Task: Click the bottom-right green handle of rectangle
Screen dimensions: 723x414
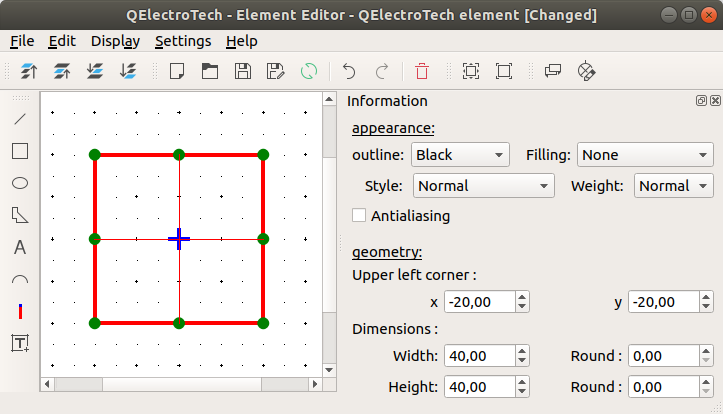Action: [x=263, y=323]
